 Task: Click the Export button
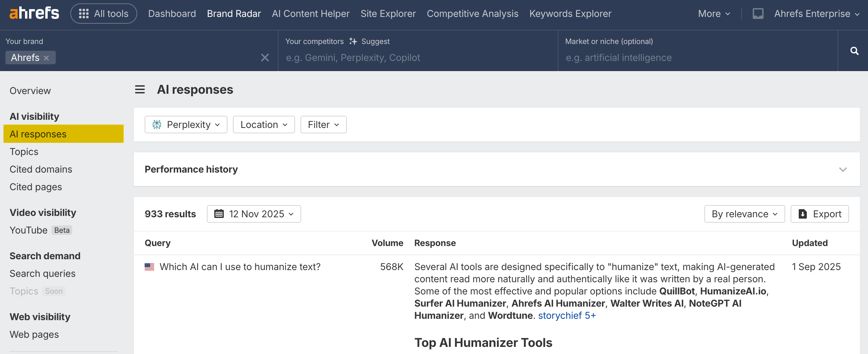coord(820,214)
